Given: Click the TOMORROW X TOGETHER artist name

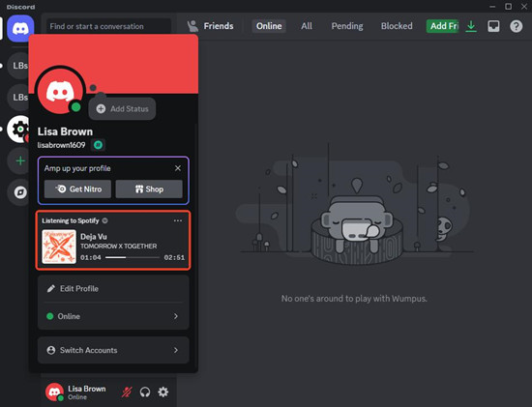Looking at the screenshot, I should coord(119,246).
